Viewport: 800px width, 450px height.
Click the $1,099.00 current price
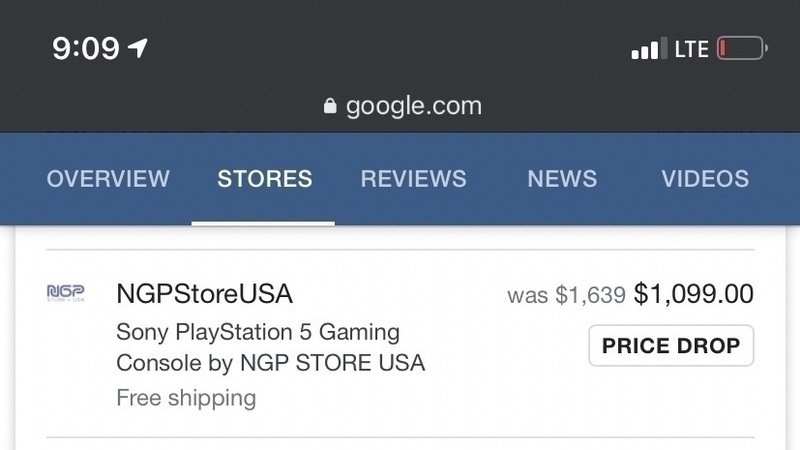pyautogui.click(x=694, y=294)
